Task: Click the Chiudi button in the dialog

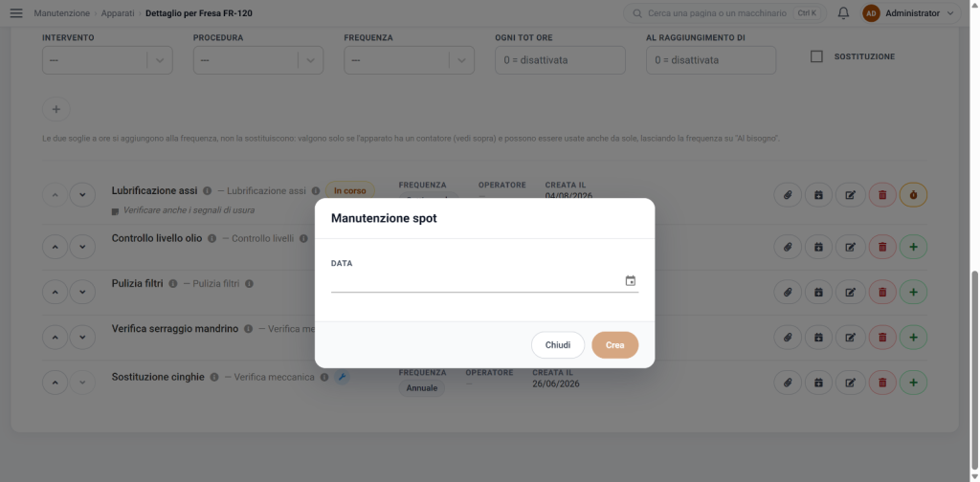Action: coord(558,345)
